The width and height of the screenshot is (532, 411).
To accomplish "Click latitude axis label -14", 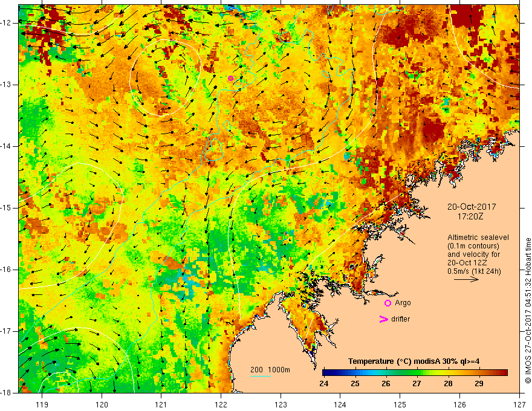I will [6, 146].
